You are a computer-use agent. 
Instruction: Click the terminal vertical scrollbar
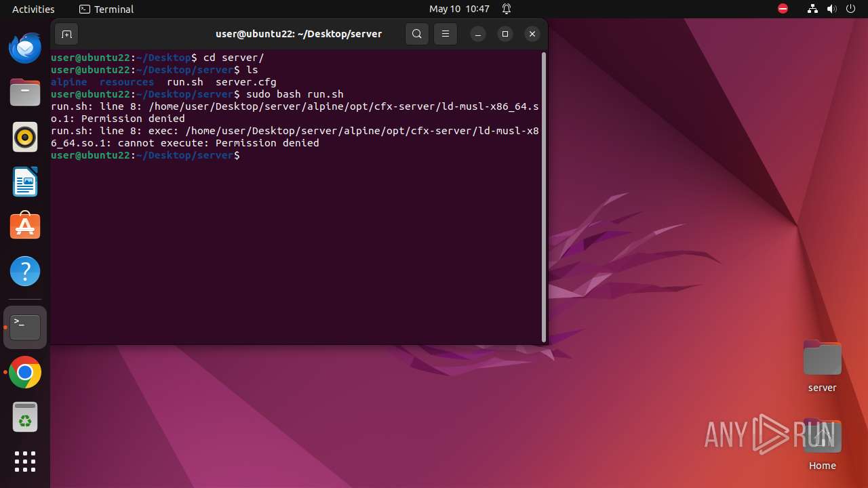[x=544, y=197]
